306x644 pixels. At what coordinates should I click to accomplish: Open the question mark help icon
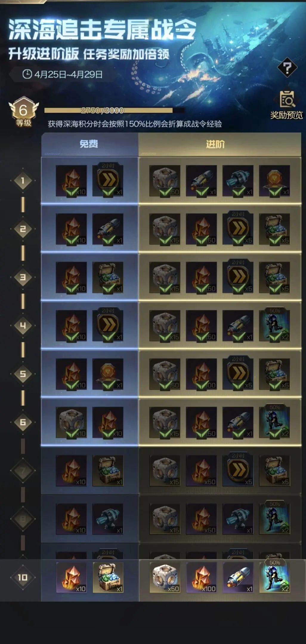(x=287, y=68)
